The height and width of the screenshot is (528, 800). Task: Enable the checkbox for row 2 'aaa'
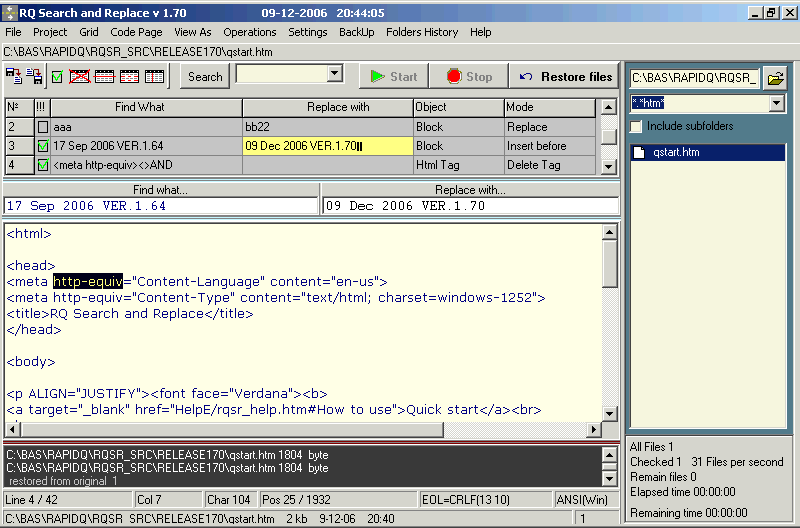tap(42, 127)
